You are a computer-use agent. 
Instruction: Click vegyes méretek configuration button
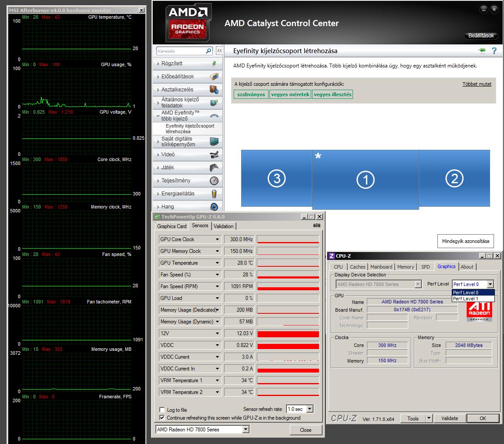[x=290, y=94]
